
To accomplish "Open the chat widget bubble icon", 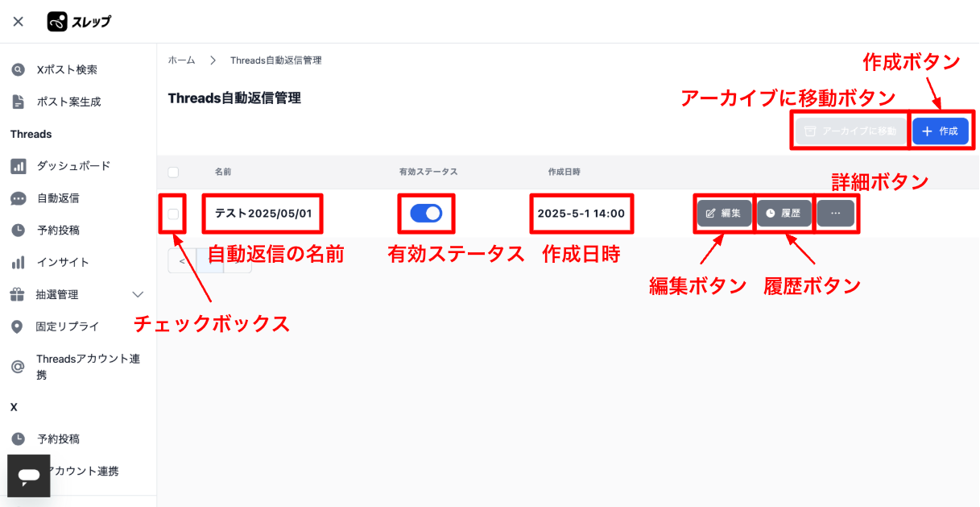I will [29, 476].
